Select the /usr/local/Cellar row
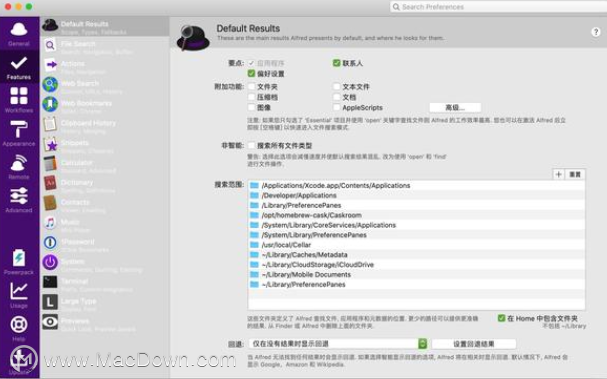The width and height of the screenshot is (607, 379). [x=417, y=245]
